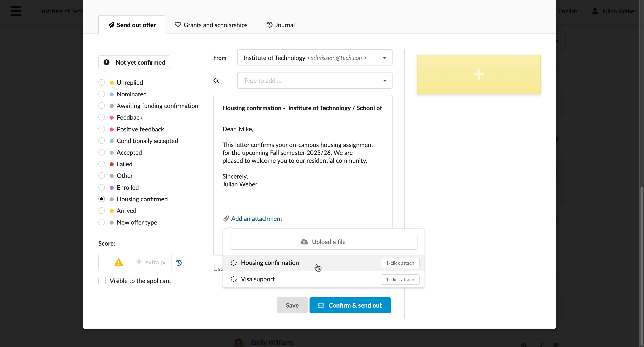Open the hamburger main menu
The height and width of the screenshot is (347, 644).
click(x=16, y=11)
